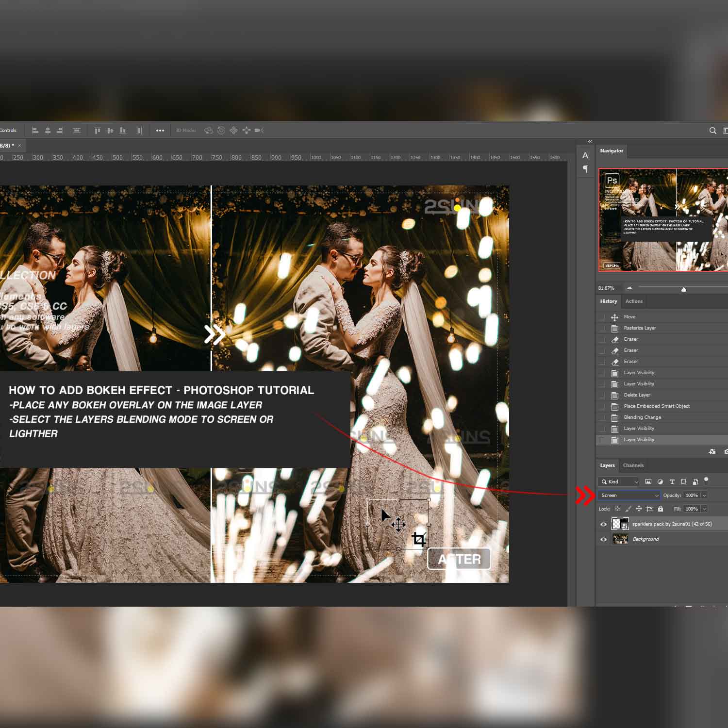
Task: Click the Fill 100% value field
Action: [692, 509]
